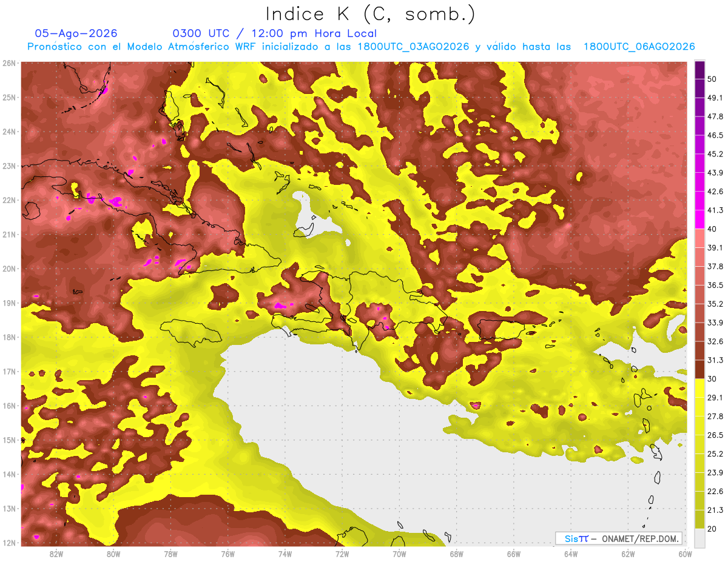The image size is (728, 562).
Task: Click the '0300 UTC / 12:00 pm Hora Local' time label
Action: [x=274, y=33]
